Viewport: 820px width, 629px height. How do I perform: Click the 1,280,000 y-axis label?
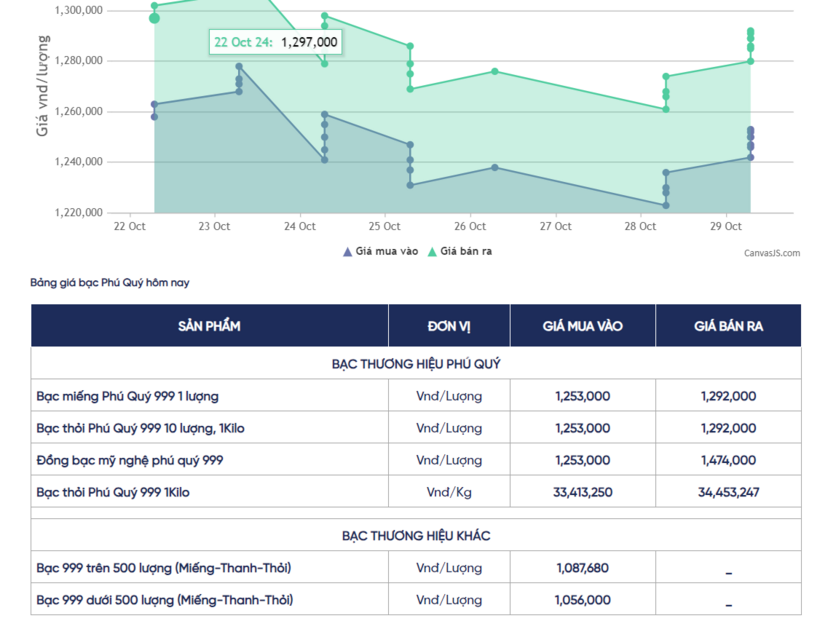coord(78,61)
